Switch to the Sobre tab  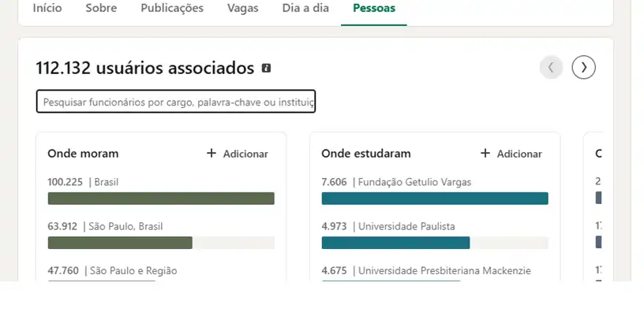tap(101, 8)
